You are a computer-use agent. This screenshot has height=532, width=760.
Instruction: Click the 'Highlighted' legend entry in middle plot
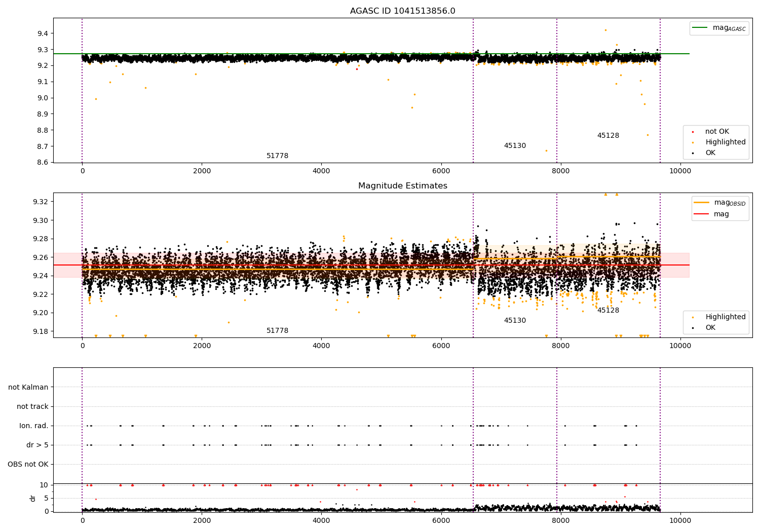[726, 317]
